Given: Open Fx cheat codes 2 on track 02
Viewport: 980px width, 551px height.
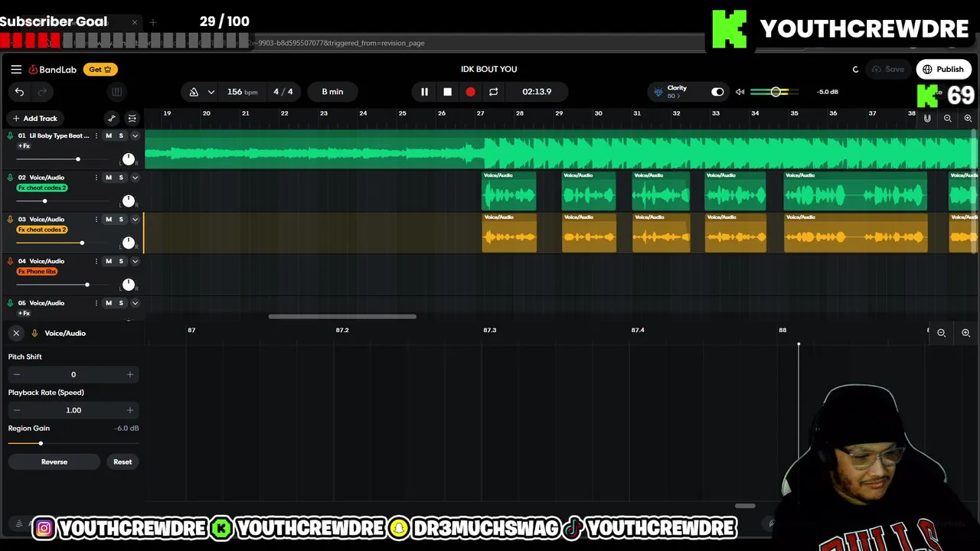Looking at the screenshot, I should 42,188.
